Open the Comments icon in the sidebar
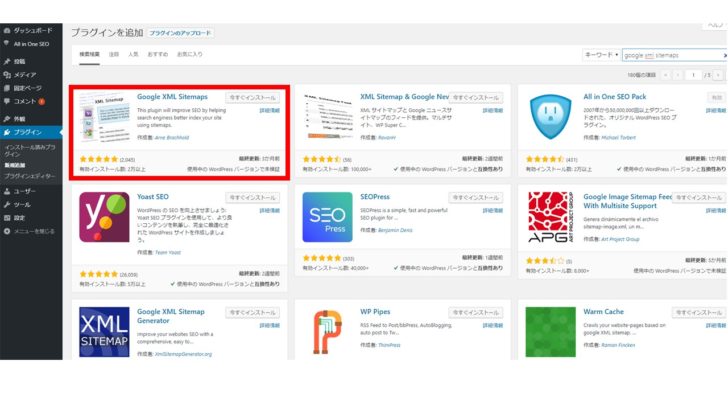The image size is (728, 410). [7, 101]
